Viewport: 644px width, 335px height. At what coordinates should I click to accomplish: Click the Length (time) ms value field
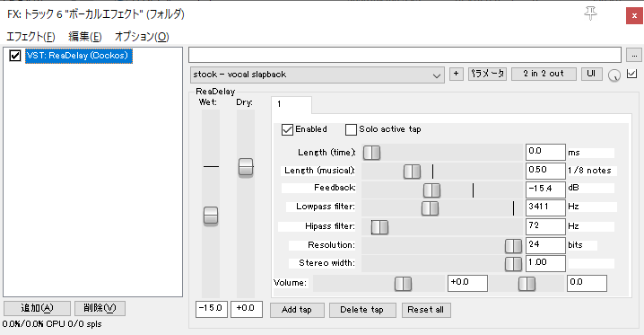545,152
